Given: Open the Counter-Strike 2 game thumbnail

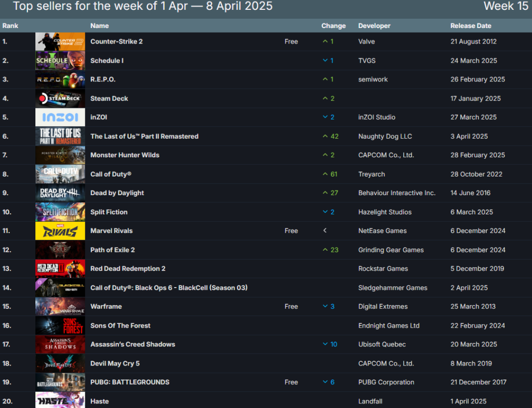Looking at the screenshot, I should [x=60, y=42].
